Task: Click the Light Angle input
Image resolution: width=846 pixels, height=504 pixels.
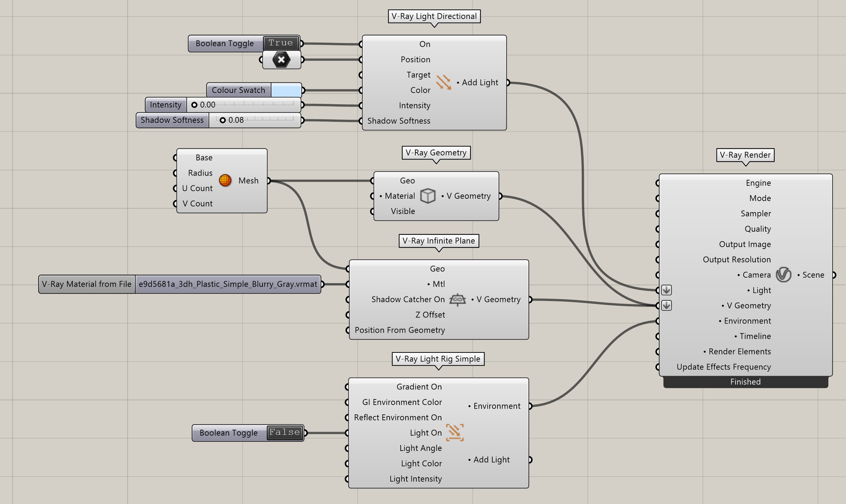Action: [x=421, y=448]
